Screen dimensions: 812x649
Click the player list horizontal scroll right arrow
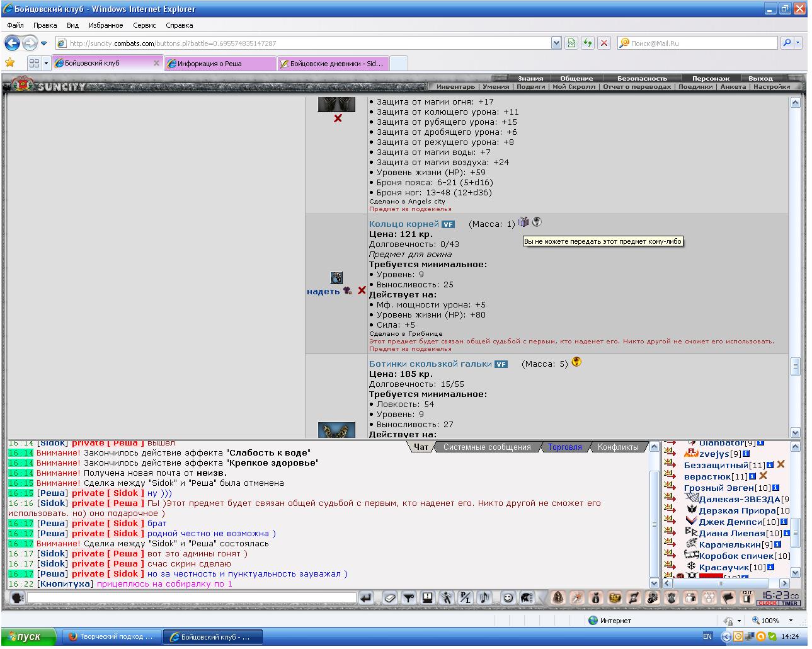[x=784, y=583]
